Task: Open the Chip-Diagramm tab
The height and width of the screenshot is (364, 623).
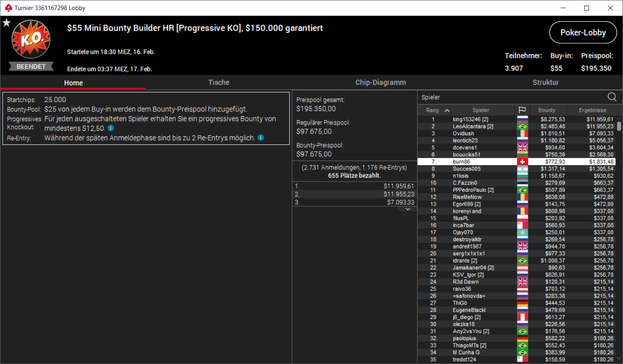Action: [381, 82]
